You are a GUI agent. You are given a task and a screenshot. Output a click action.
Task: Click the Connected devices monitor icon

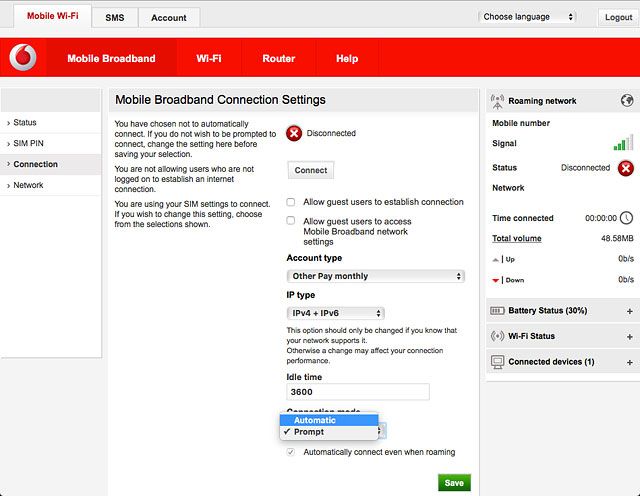point(497,362)
